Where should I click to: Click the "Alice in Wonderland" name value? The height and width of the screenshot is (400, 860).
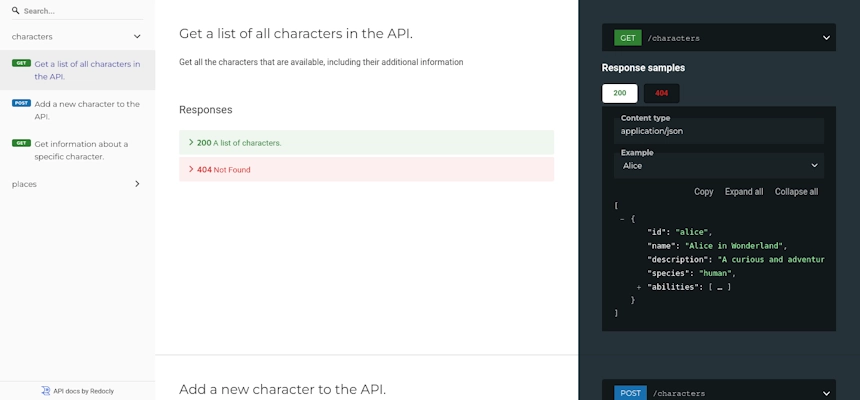click(733, 246)
